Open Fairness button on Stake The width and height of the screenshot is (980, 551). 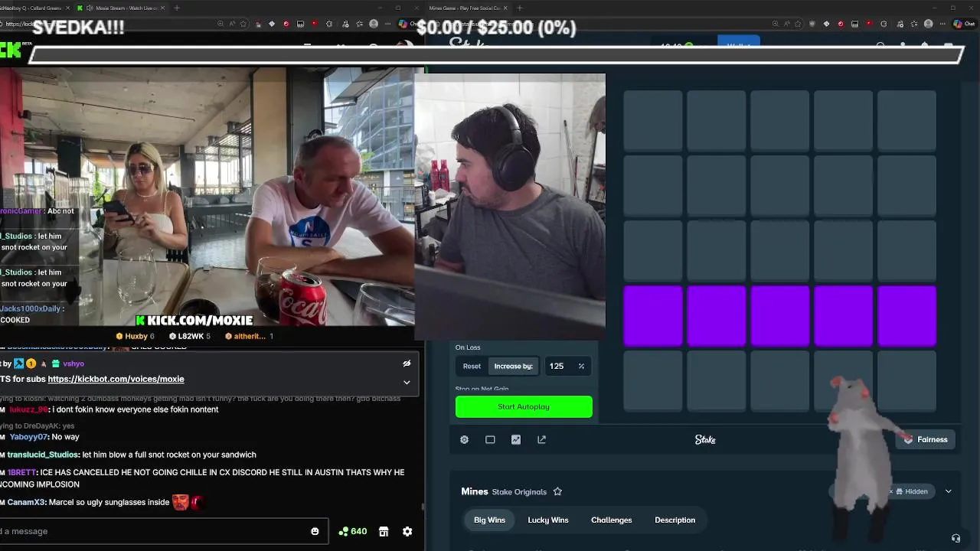(926, 439)
